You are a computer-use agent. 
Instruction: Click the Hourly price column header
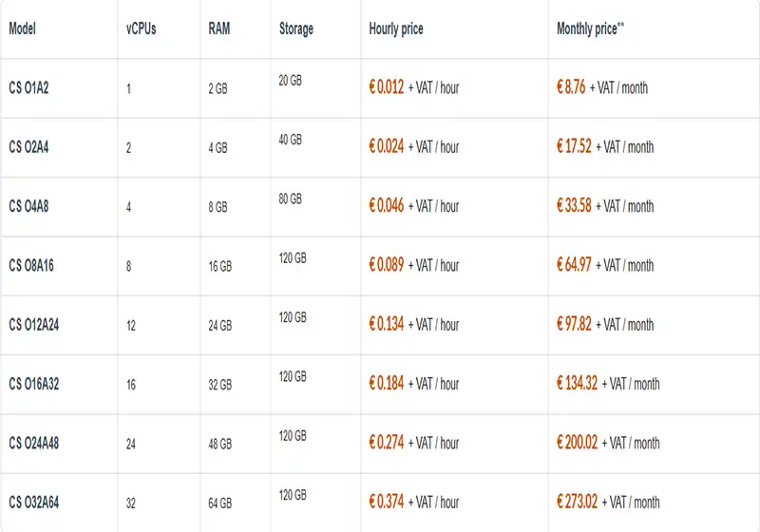(x=396, y=28)
